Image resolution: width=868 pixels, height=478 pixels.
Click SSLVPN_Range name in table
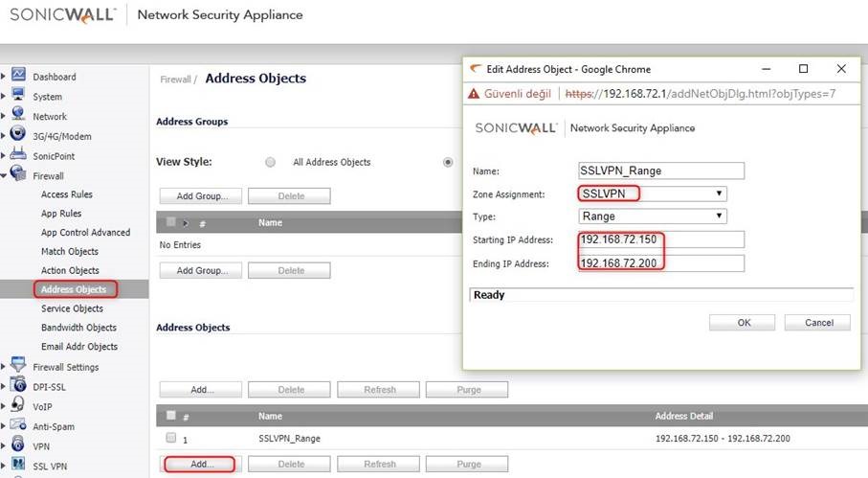(x=290, y=438)
